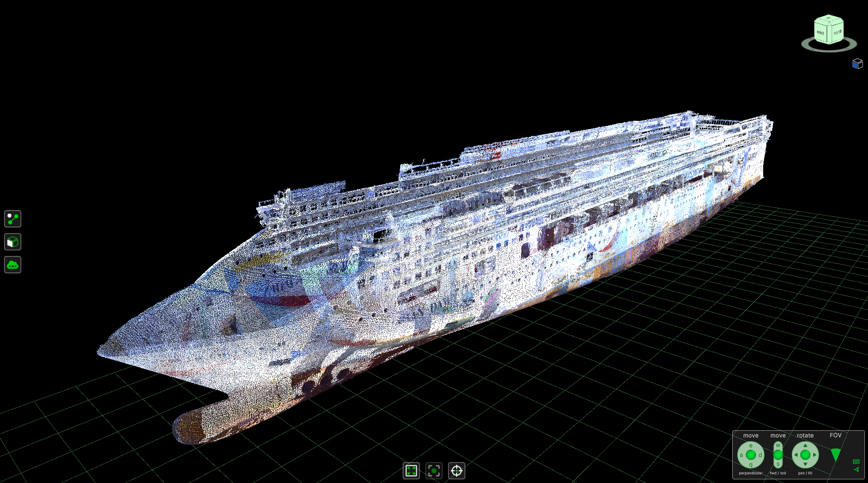Open the keyboard shortcuts icon near FOV
Screen dimensions: 868x483
(856, 462)
